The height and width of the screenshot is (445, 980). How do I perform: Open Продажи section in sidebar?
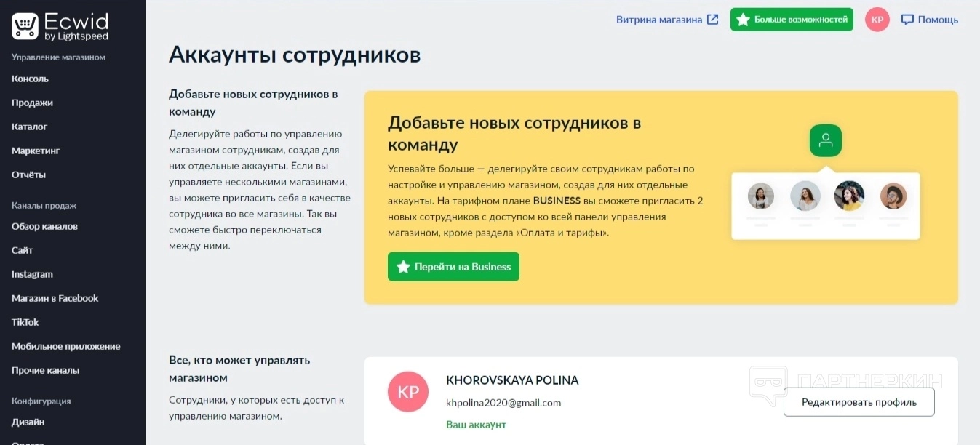(x=32, y=103)
